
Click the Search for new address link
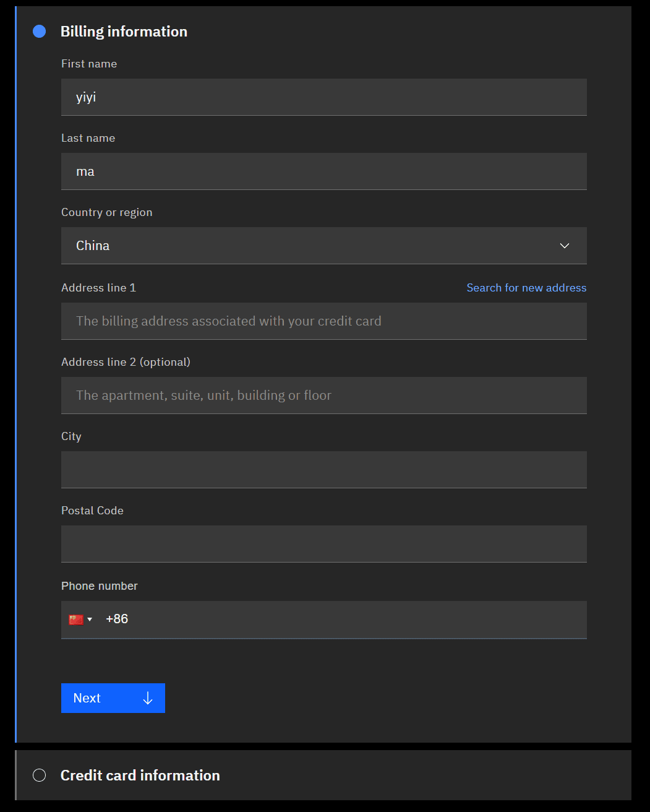point(526,288)
